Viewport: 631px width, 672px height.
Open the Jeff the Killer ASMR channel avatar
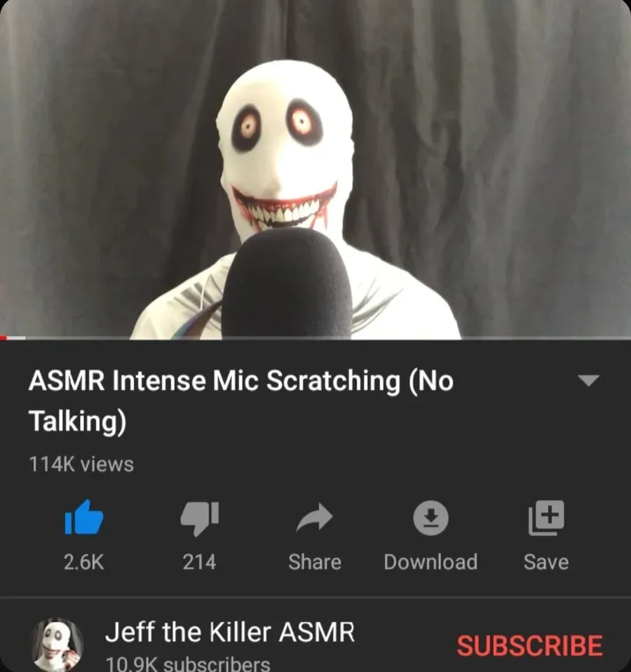click(57, 644)
